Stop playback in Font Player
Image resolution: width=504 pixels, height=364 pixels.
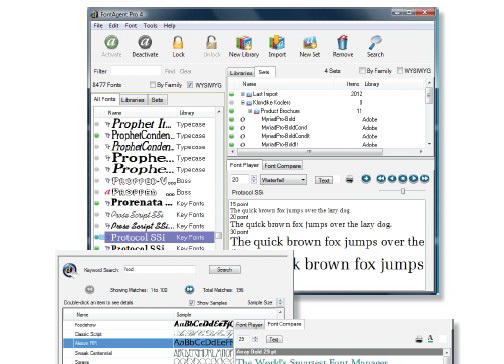pyautogui.click(x=403, y=179)
